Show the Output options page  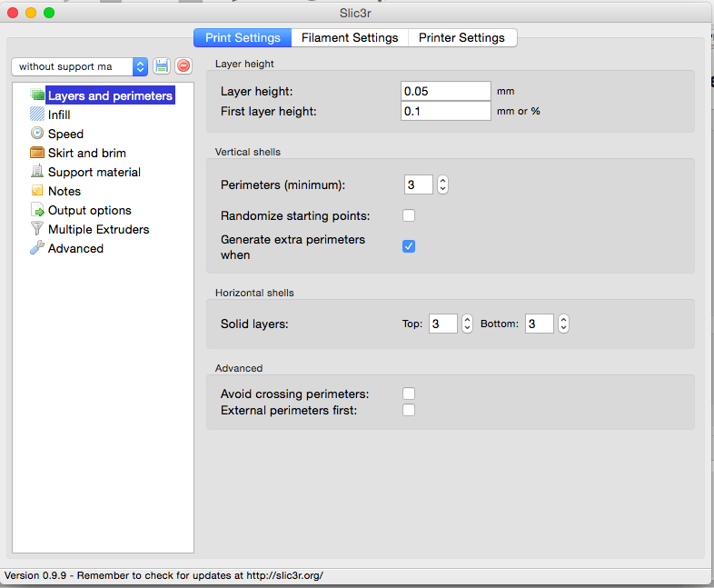[90, 211]
